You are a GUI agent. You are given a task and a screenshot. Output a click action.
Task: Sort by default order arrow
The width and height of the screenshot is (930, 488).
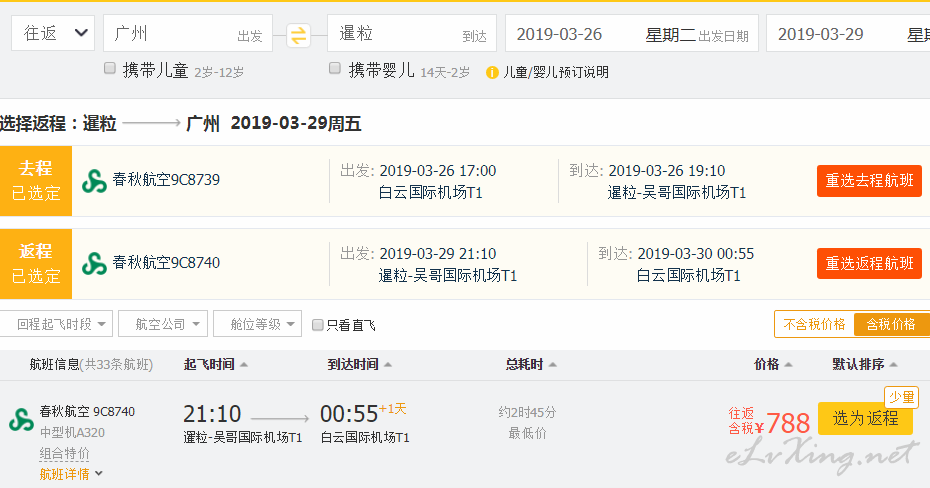coord(893,365)
